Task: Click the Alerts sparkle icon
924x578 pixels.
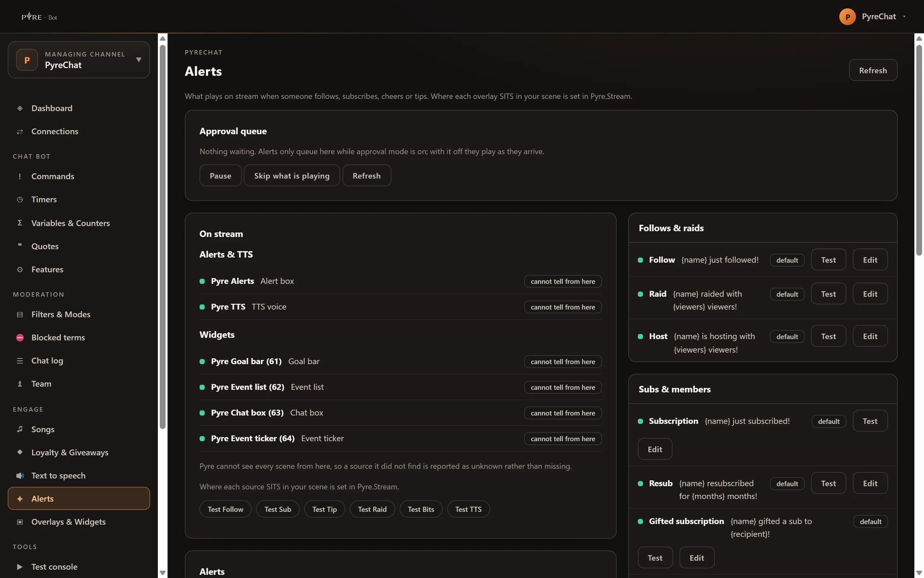Action: 20,499
